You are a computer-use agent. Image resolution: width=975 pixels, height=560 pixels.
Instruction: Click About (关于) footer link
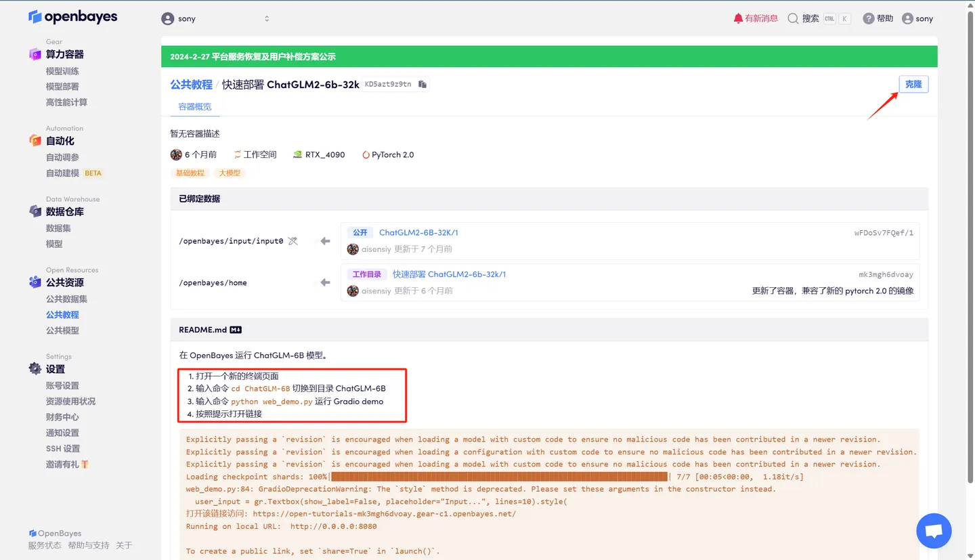tap(124, 545)
